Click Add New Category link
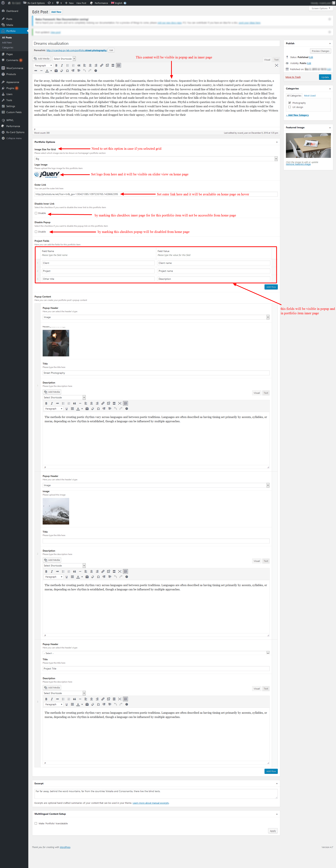 [297, 115]
